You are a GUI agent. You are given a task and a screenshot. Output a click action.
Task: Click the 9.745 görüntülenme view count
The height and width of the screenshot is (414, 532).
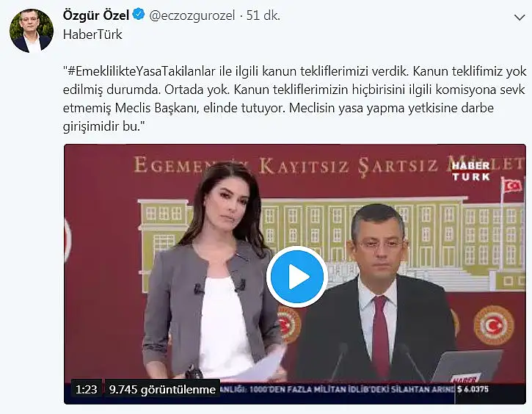coord(162,389)
